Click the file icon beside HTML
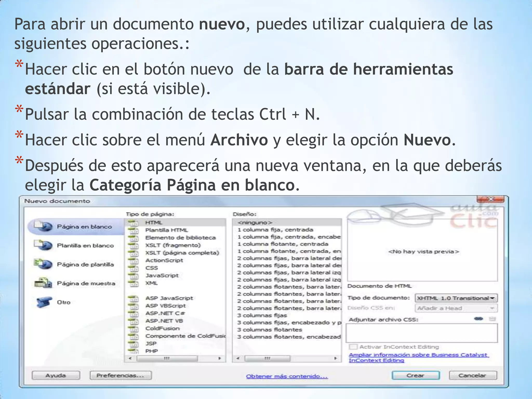Image resolution: width=532 pixels, height=399 pixels. [x=133, y=223]
